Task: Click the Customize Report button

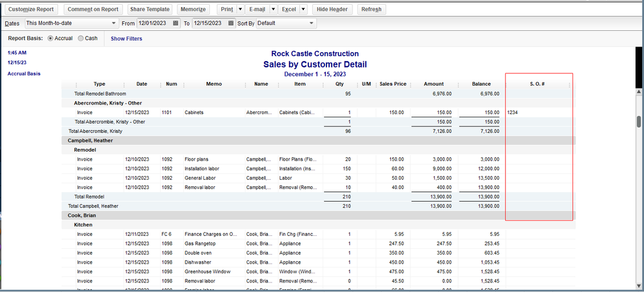Action: 32,10
